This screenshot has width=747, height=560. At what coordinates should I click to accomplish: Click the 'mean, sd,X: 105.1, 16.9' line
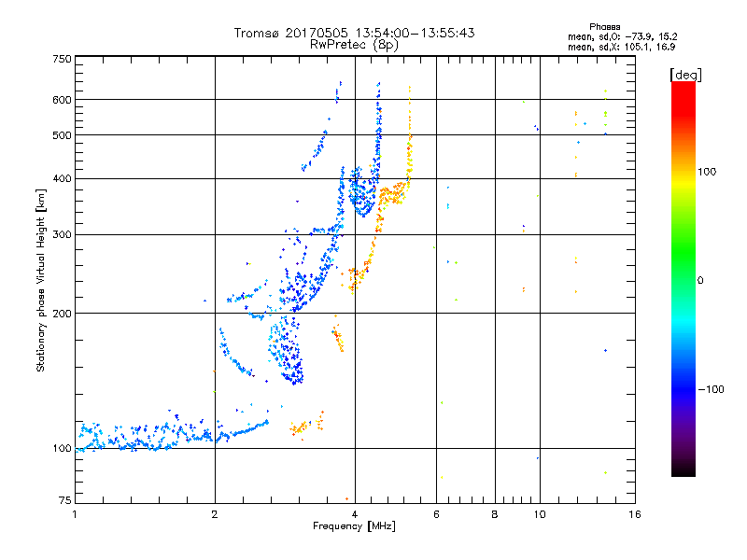(621, 47)
